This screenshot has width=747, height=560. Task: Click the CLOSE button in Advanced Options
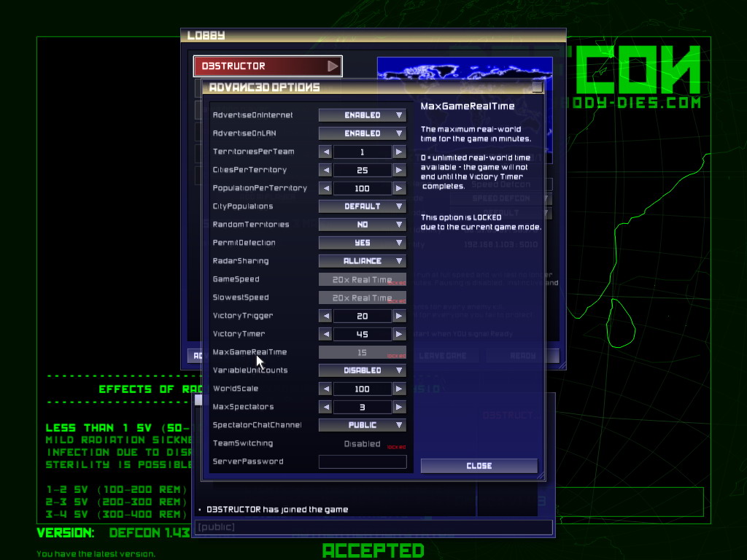click(x=479, y=466)
